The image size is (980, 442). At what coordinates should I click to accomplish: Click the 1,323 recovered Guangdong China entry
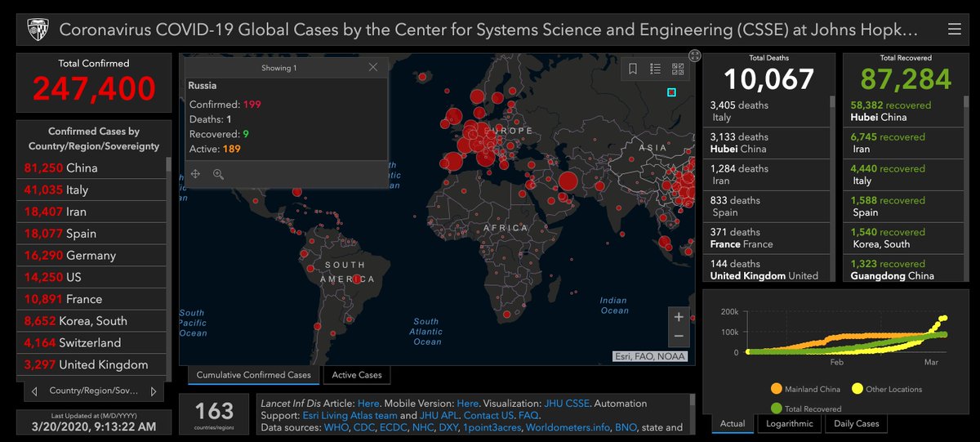click(903, 270)
